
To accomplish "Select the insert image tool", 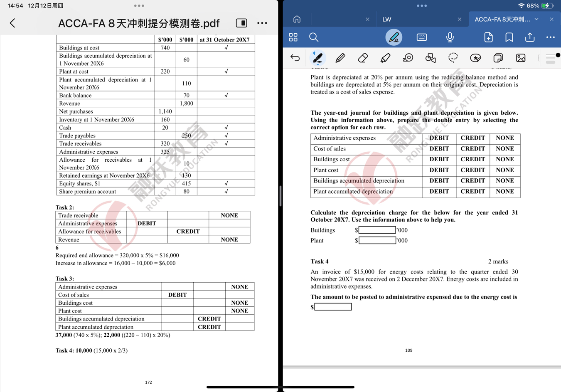I will (521, 58).
